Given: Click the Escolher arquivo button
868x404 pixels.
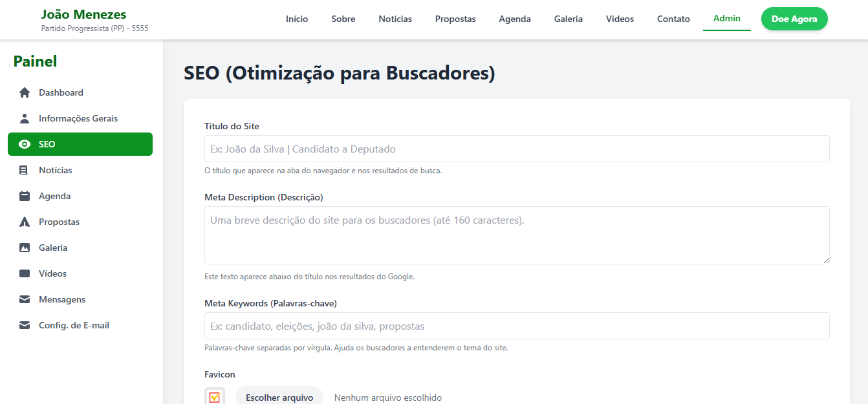Looking at the screenshot, I should pyautogui.click(x=279, y=397).
